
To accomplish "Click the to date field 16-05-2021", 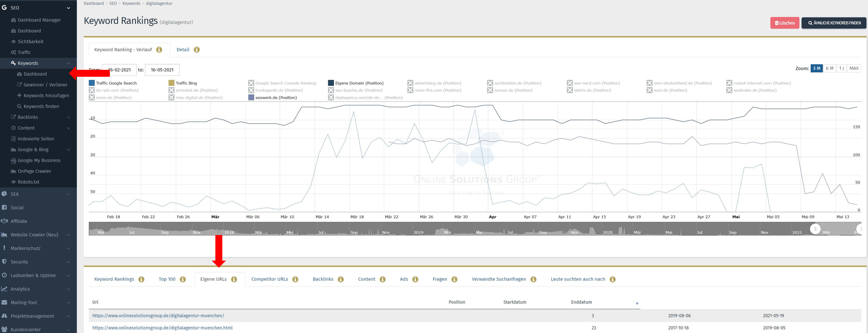I will [162, 70].
